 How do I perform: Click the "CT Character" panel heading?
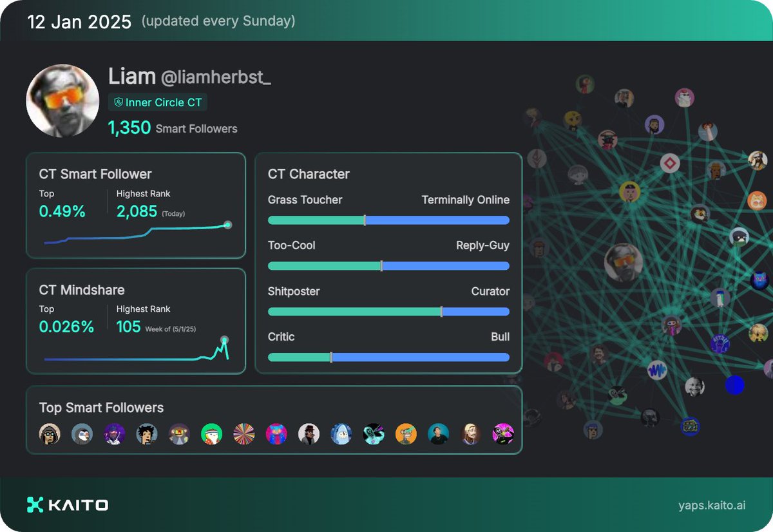[x=309, y=174]
